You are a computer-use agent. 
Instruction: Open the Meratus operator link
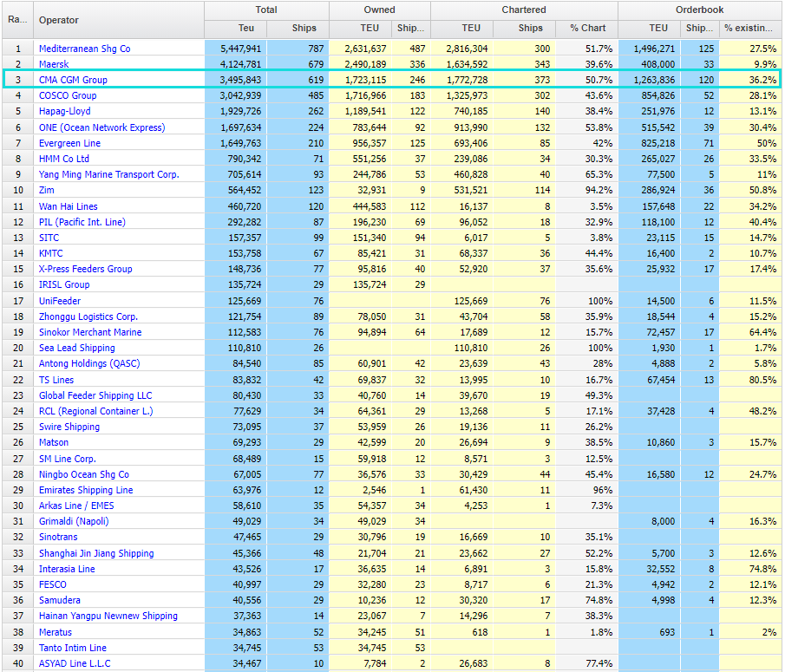pos(55,632)
